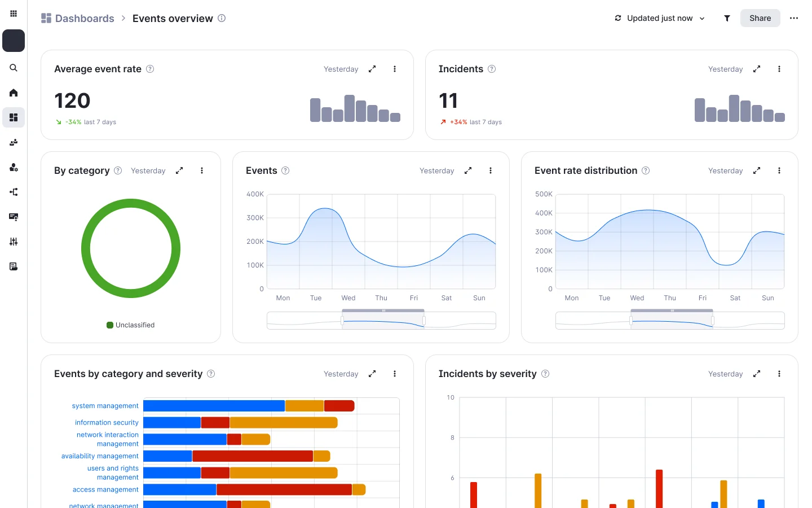Expand the Incidents widget
Screen dimensions: 812x508
(x=757, y=69)
